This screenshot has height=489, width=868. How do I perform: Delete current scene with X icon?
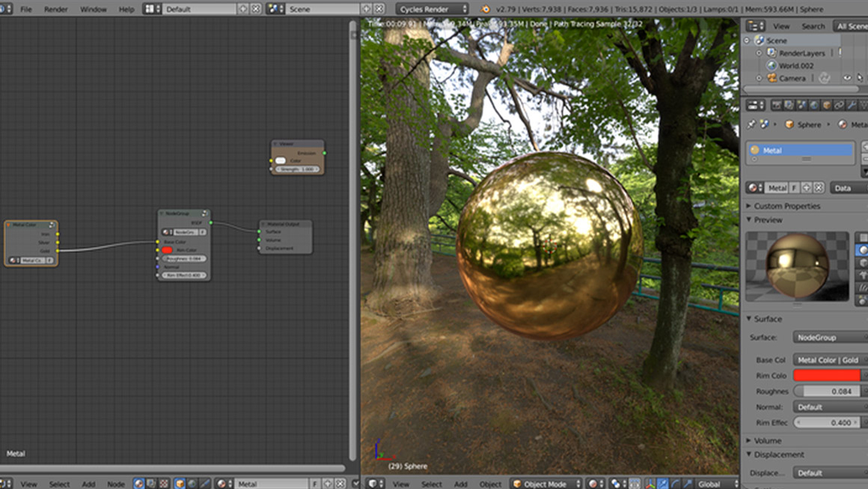pyautogui.click(x=379, y=9)
